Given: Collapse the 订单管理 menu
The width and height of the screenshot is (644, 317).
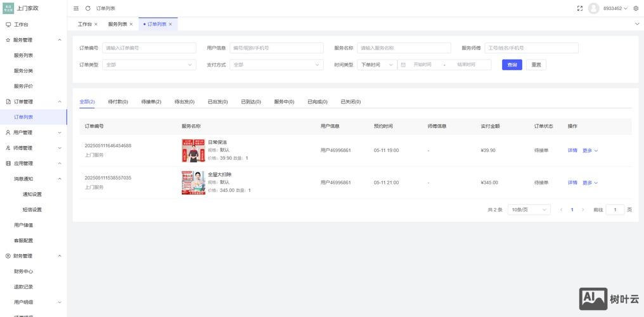Looking at the screenshot, I should coord(33,101).
